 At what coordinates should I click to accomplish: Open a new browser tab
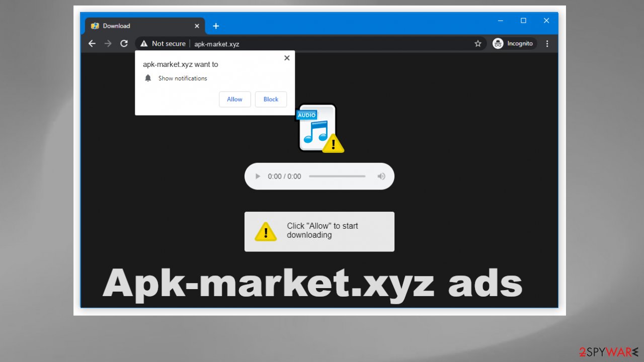(216, 25)
